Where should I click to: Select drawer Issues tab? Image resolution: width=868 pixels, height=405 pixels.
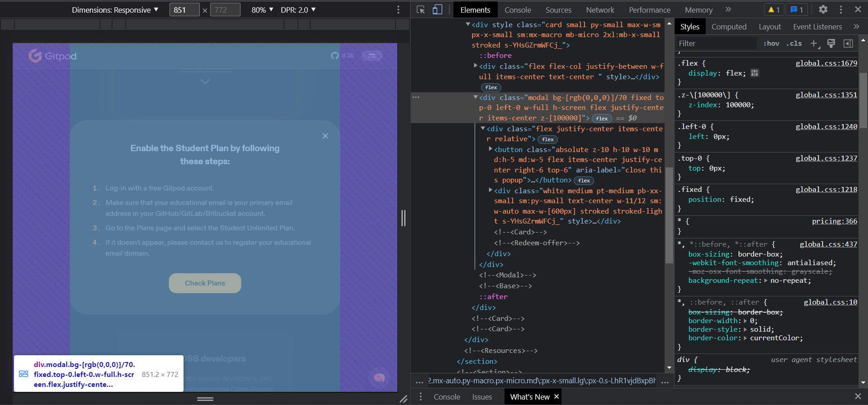coord(482,397)
